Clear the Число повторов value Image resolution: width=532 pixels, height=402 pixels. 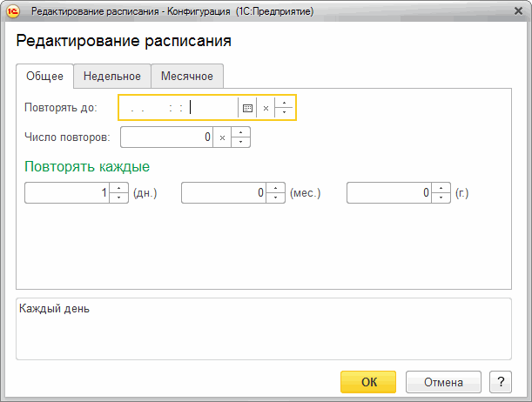click(x=222, y=137)
